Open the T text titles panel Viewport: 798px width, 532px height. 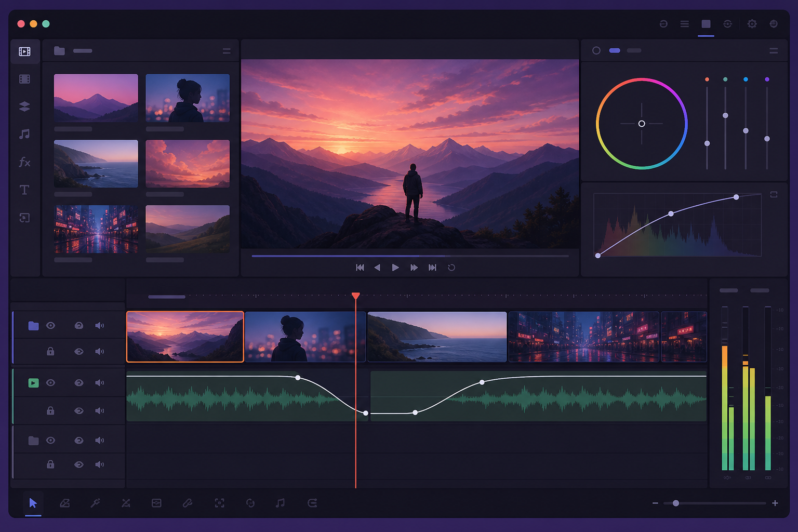click(24, 190)
